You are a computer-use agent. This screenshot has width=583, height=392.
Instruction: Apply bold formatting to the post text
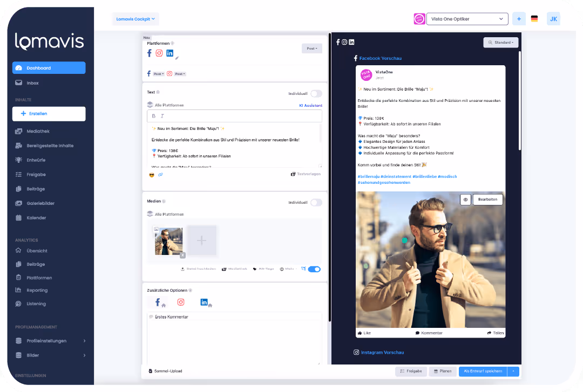[x=153, y=116]
